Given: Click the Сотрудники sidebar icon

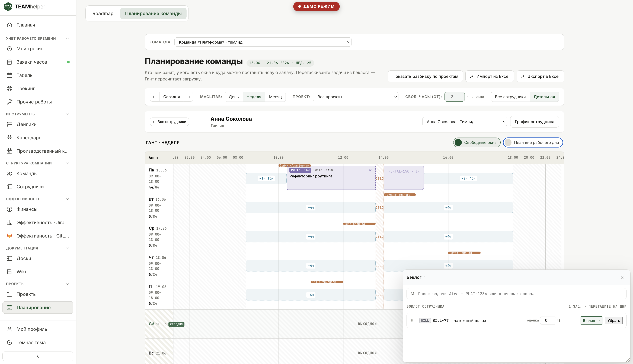Looking at the screenshot, I should point(9,187).
